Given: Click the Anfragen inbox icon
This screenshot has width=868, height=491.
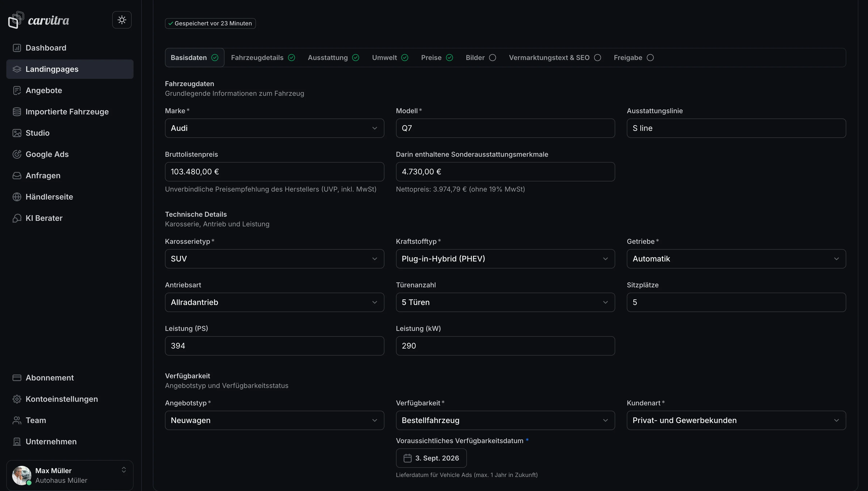Looking at the screenshot, I should click(x=17, y=175).
